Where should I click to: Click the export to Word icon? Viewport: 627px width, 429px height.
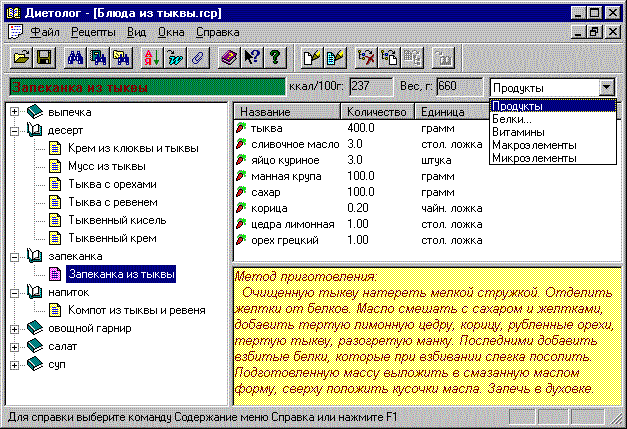click(x=175, y=58)
